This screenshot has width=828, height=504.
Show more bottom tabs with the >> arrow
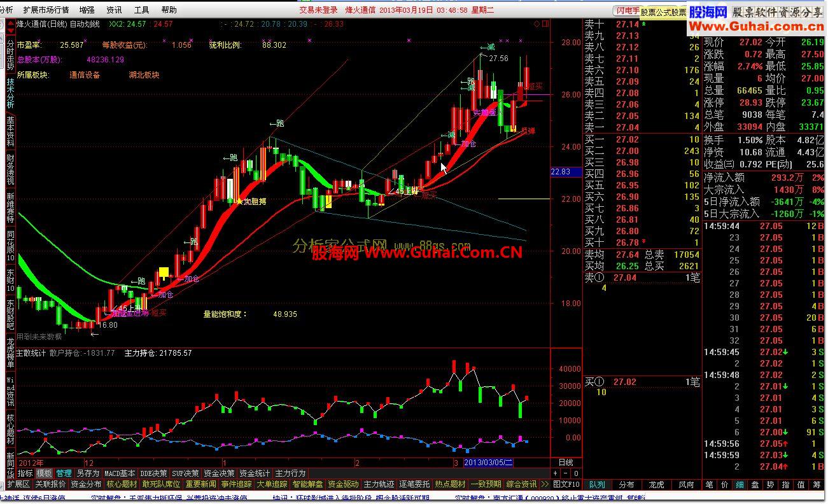(x=545, y=484)
